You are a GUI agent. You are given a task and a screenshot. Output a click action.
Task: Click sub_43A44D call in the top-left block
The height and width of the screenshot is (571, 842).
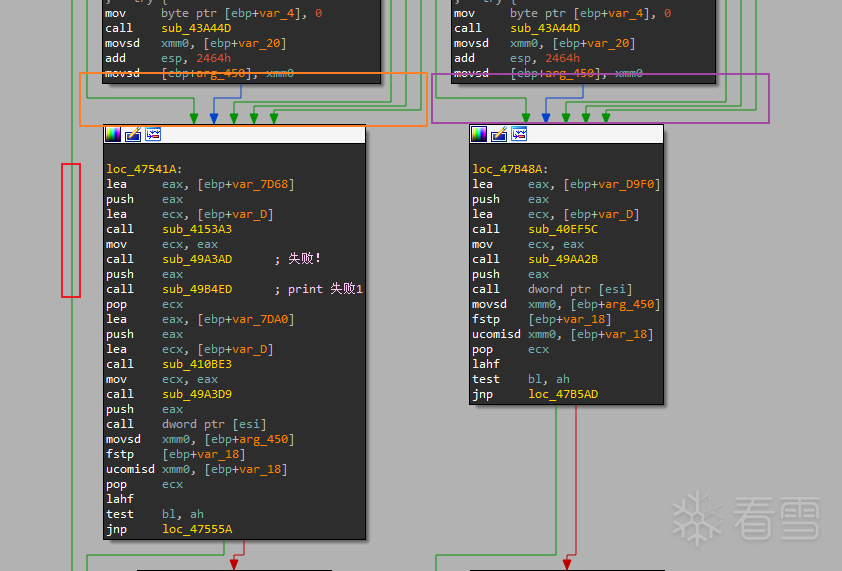197,28
